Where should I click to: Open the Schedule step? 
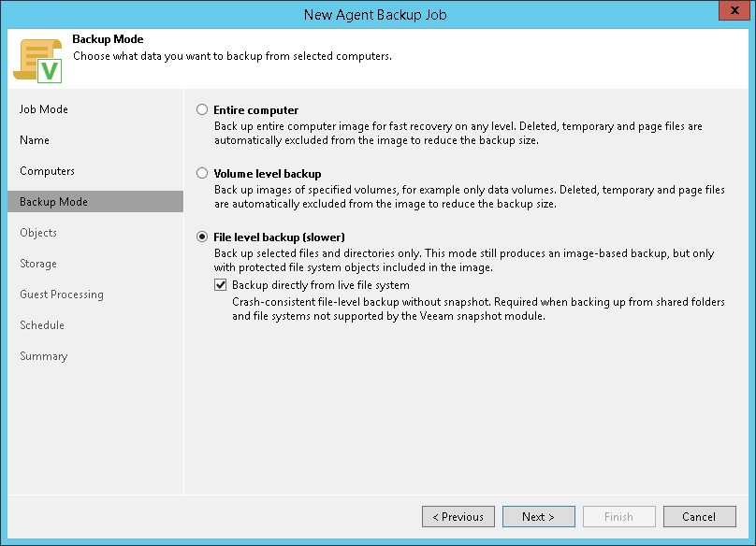pyautogui.click(x=42, y=325)
